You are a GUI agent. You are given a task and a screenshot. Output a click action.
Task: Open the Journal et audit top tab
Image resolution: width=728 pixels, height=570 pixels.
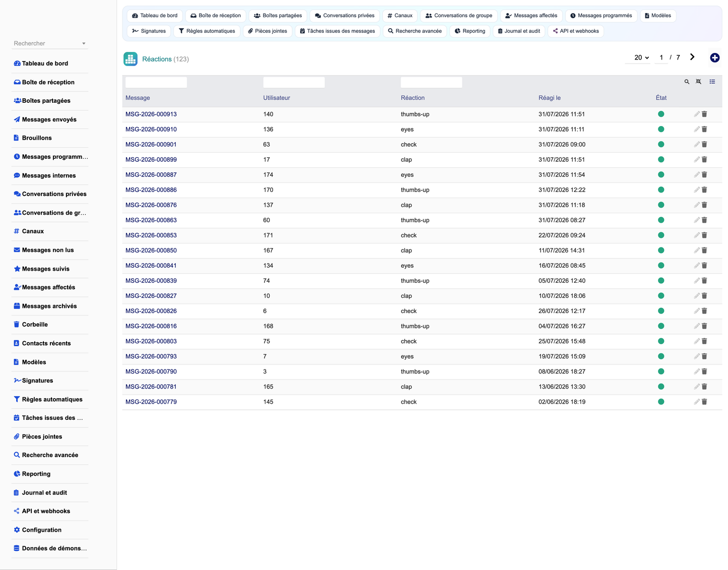point(519,31)
